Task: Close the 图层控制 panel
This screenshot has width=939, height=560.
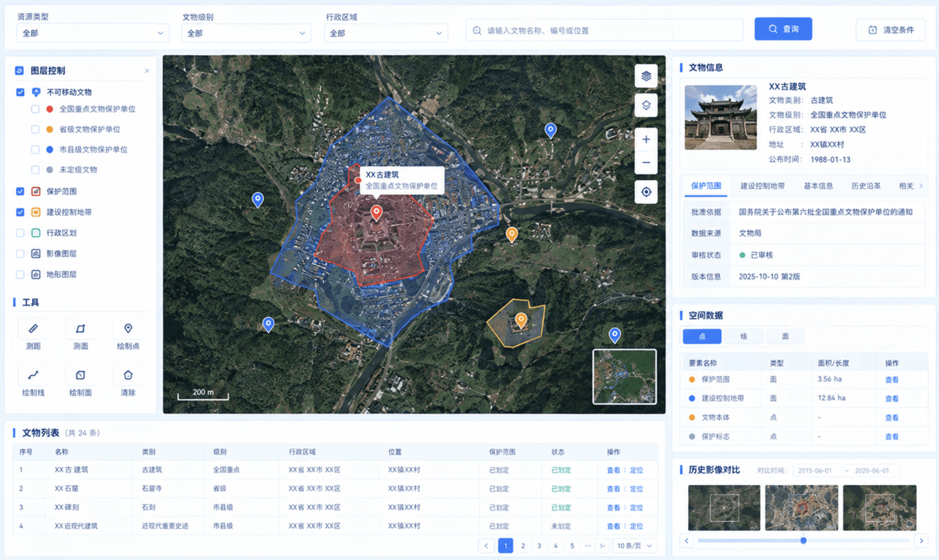Action: coord(147,71)
